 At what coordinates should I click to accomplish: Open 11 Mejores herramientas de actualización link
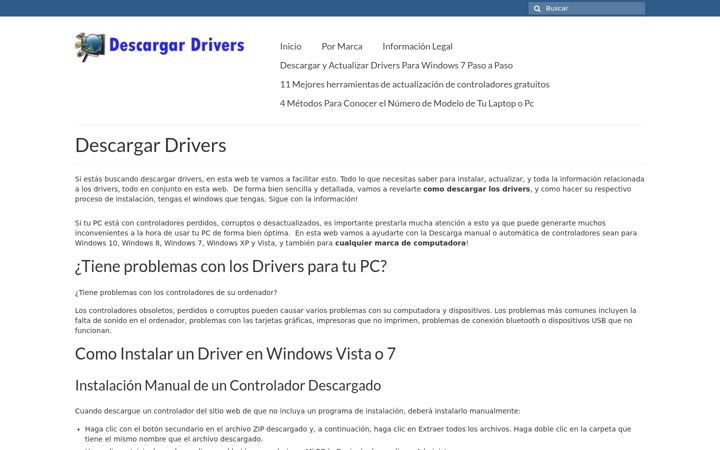[x=415, y=84]
